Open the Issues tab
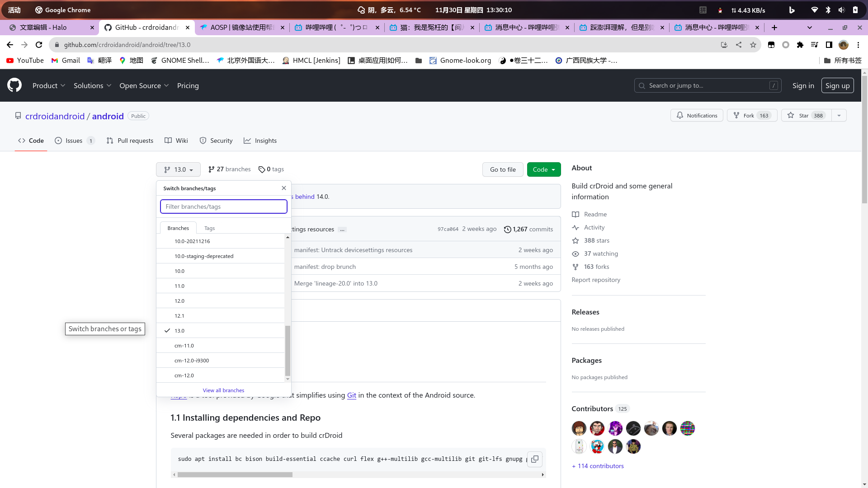Viewport: 868px width, 488px height. pos(75,141)
